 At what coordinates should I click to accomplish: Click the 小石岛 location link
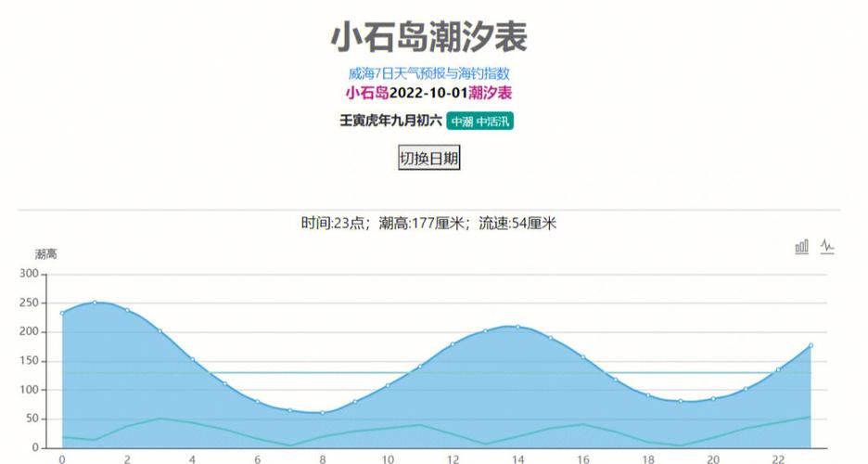pos(367,93)
